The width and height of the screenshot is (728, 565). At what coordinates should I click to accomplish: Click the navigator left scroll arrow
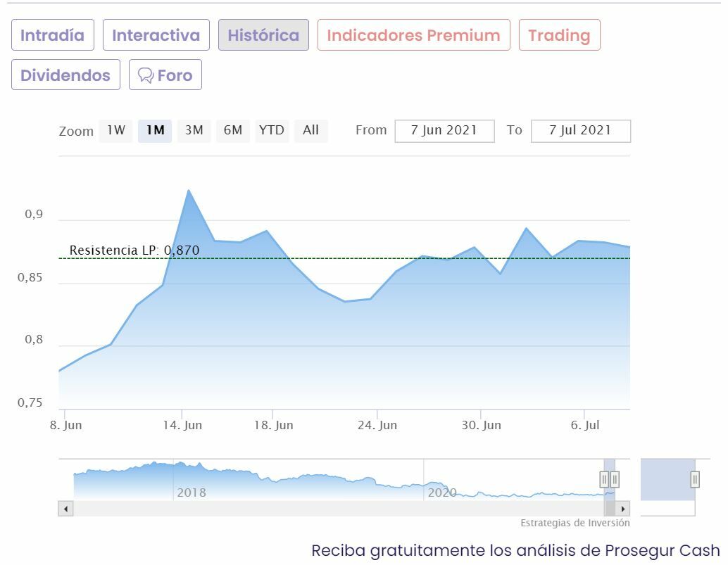[x=65, y=508]
